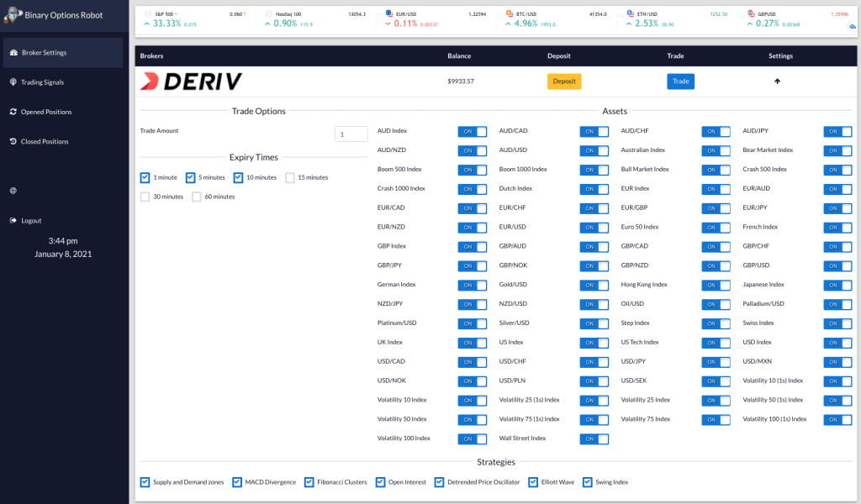Click the blue Trade button
Viewport: 861px width, 504px height.
680,81
